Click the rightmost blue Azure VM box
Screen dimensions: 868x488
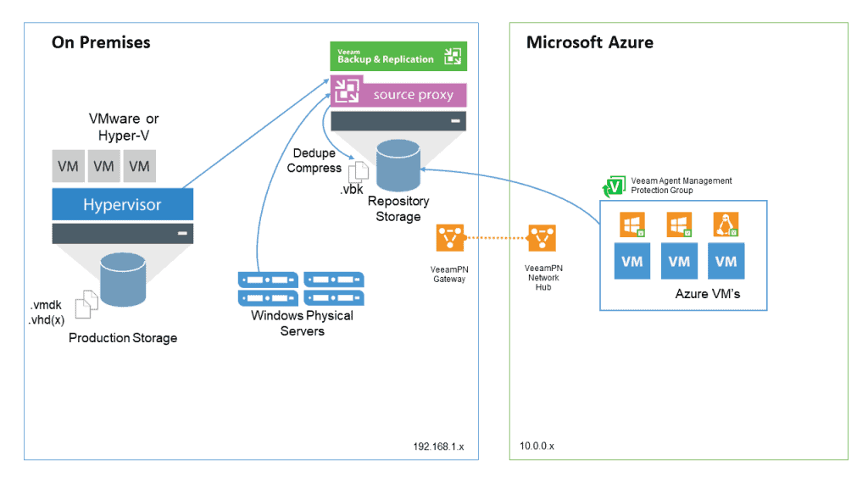726,261
